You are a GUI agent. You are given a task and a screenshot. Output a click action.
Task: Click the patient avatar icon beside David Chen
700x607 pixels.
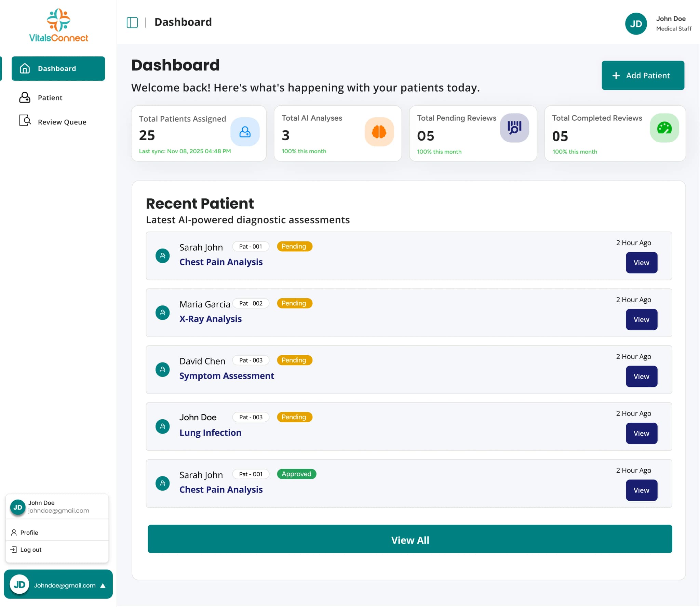tap(163, 370)
